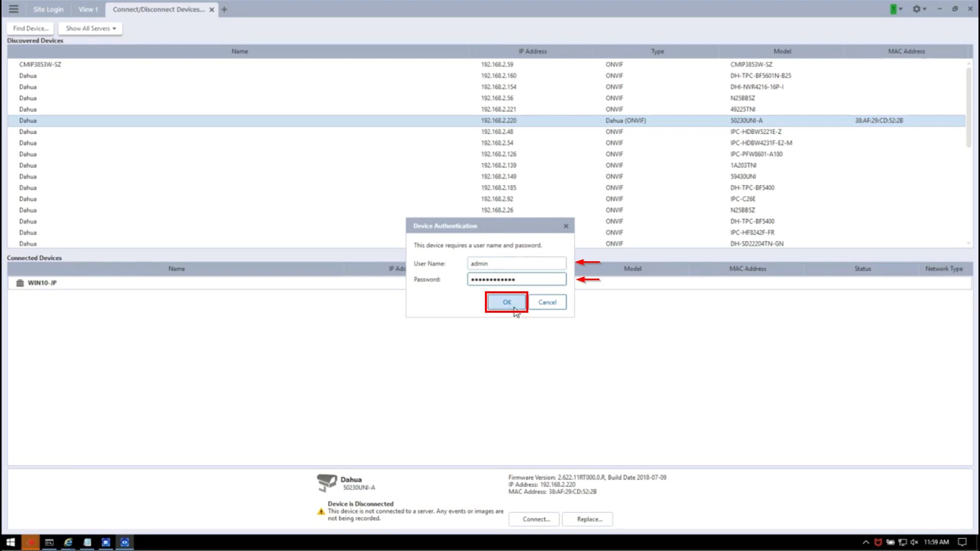Screen dimensions: 980x551
Task: Click the Password input field
Action: (516, 280)
